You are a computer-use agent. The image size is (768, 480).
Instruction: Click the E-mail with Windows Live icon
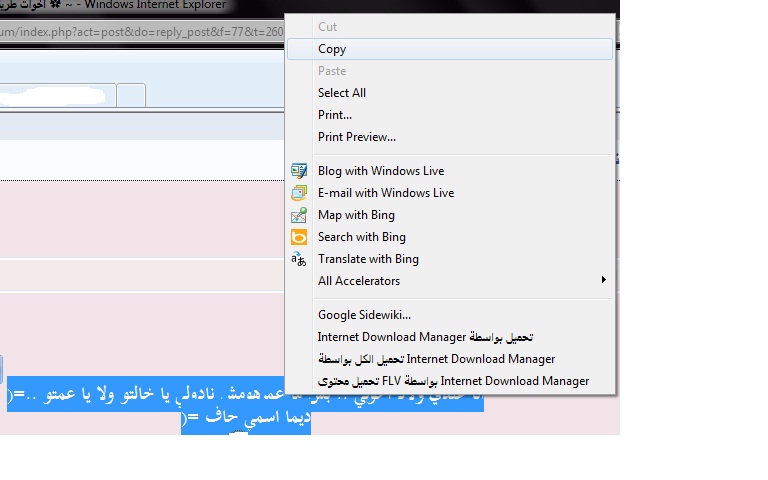tap(299, 193)
